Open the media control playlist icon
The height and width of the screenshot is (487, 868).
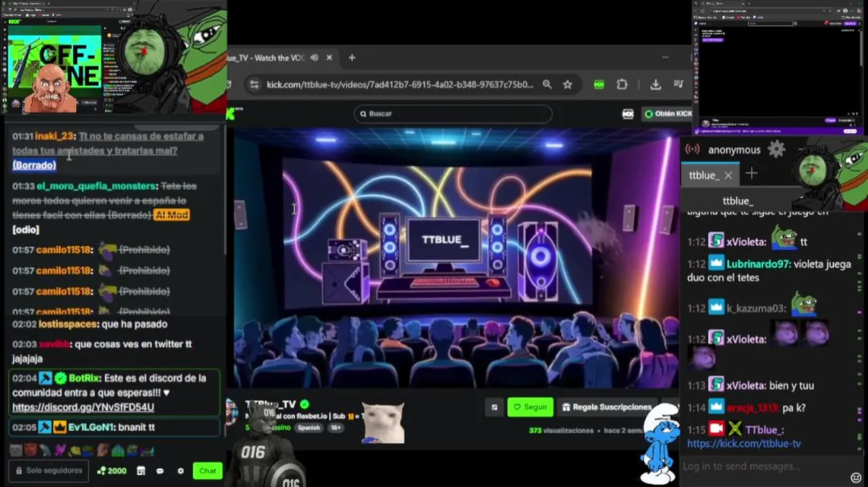678,85
